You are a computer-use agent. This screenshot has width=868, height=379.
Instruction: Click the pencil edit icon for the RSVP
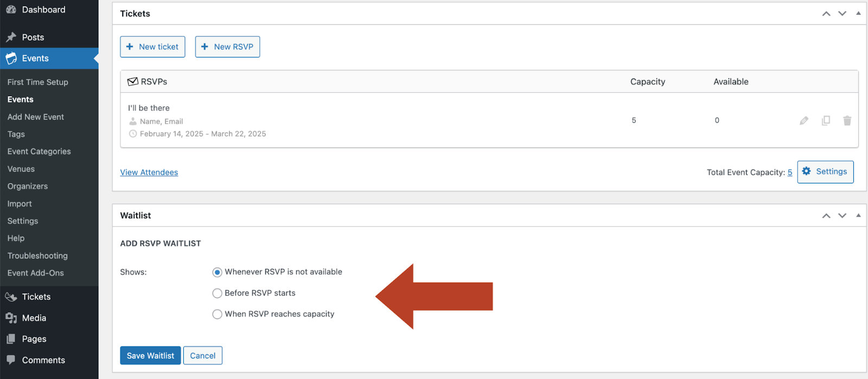[803, 121]
